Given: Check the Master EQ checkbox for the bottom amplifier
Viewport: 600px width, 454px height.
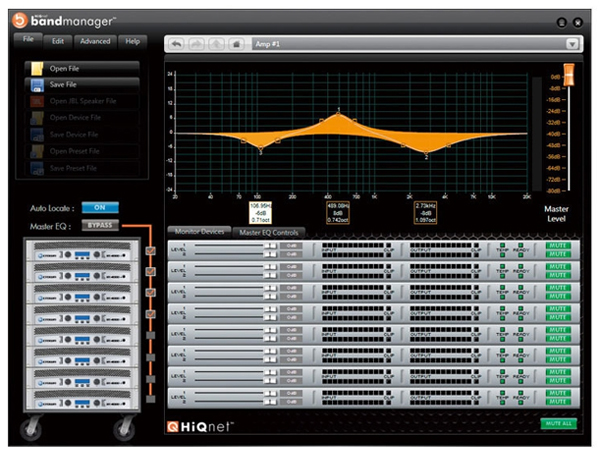Looking at the screenshot, I should (x=151, y=399).
